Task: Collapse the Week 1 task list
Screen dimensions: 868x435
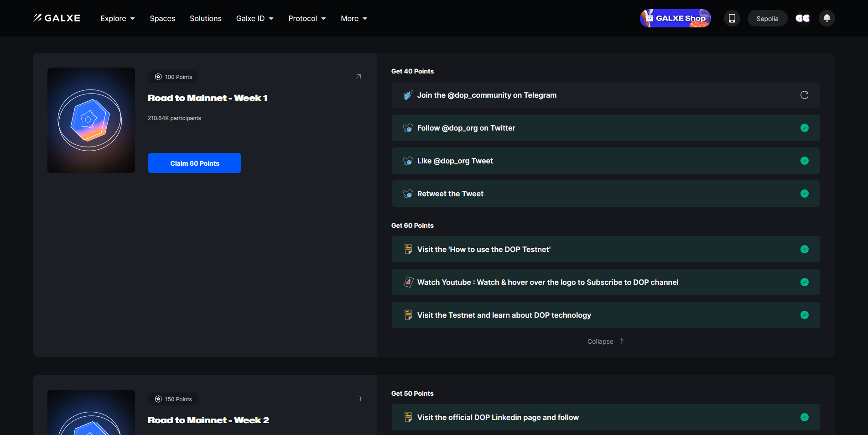Action: click(x=605, y=341)
